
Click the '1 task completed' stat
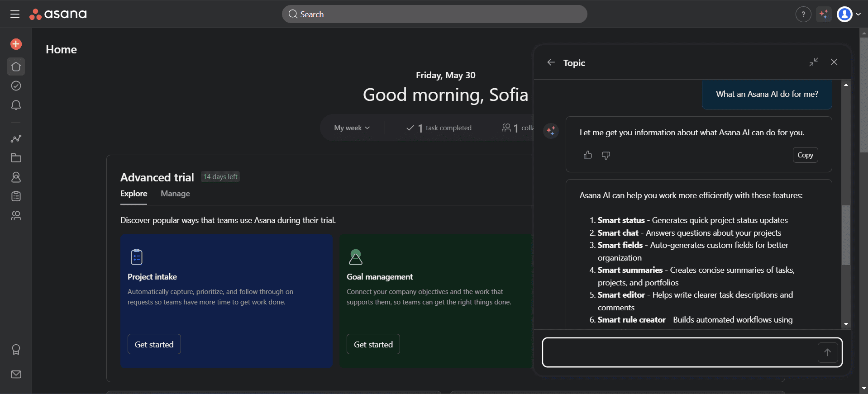click(x=439, y=128)
